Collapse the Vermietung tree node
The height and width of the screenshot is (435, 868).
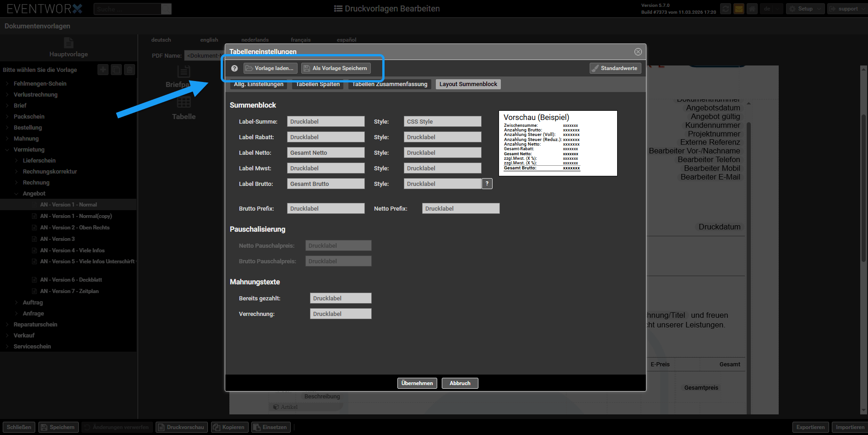(x=7, y=150)
